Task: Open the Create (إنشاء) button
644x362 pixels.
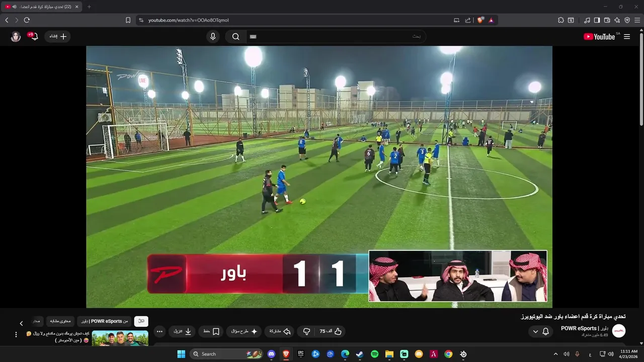Action: tap(58, 36)
